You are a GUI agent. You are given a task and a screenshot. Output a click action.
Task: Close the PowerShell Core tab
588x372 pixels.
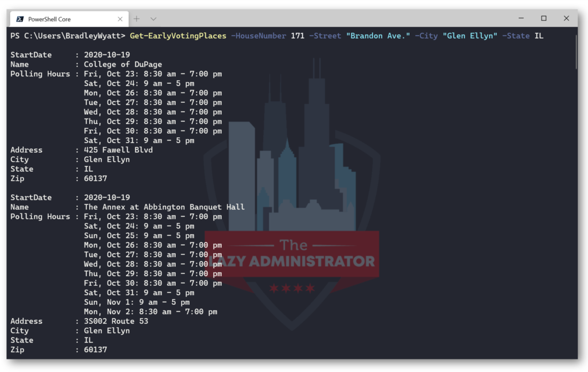pos(120,19)
